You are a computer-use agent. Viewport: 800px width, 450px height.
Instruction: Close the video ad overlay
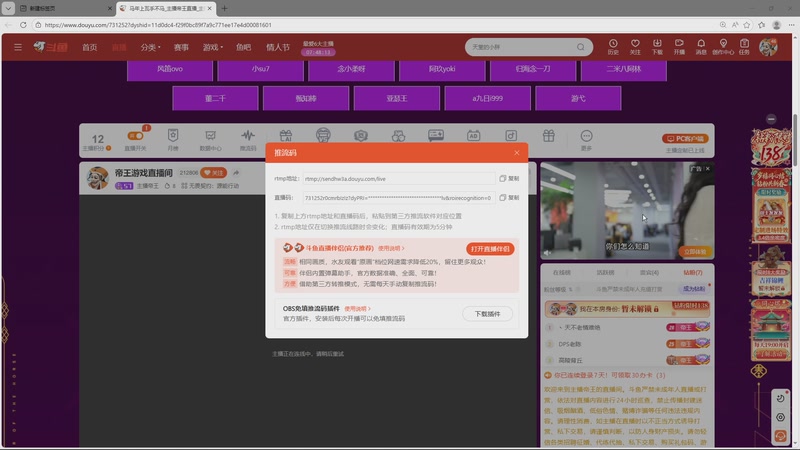(x=707, y=168)
